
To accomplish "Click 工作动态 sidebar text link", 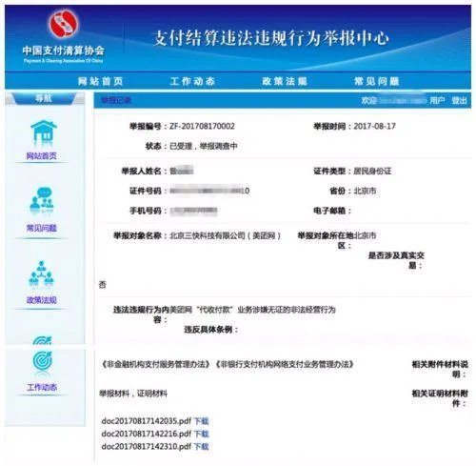I will (42, 387).
